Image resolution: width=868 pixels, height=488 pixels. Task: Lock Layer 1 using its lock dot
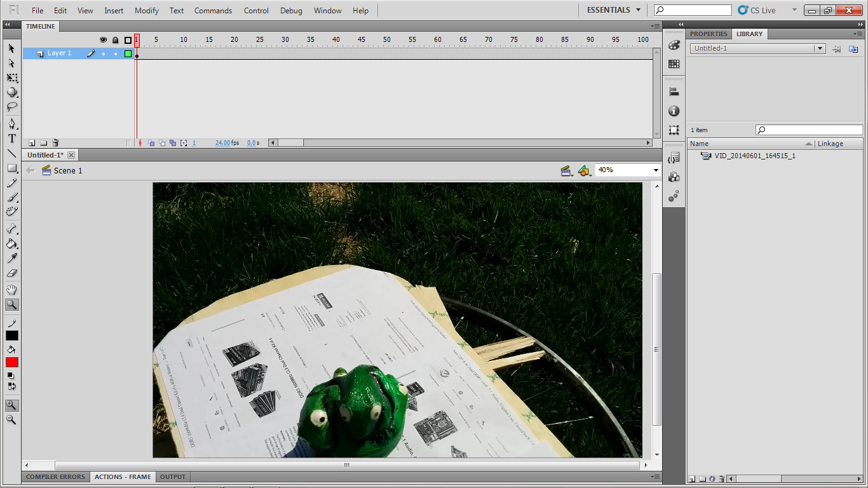(115, 53)
